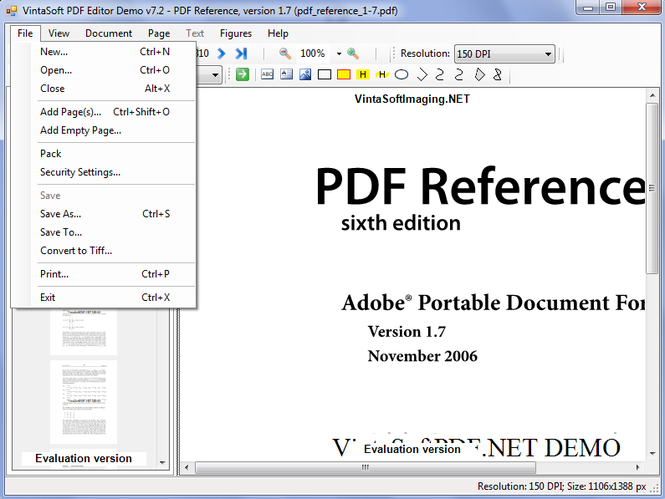Choose Save As... menu entry

tap(104, 214)
